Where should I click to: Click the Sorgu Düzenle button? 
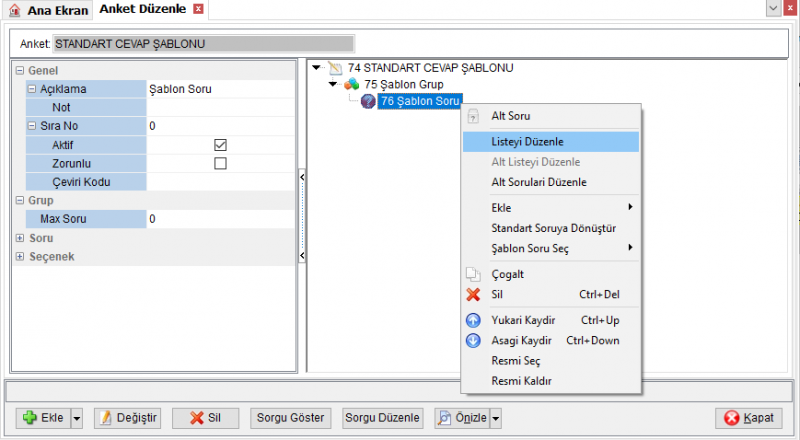pyautogui.click(x=382, y=418)
